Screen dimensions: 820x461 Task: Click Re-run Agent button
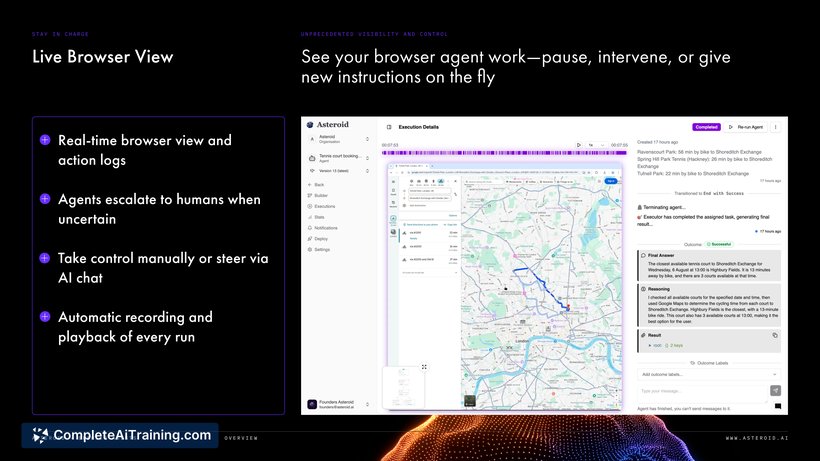tap(746, 127)
